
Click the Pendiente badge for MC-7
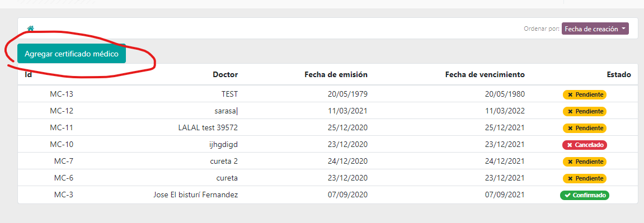[585, 162]
